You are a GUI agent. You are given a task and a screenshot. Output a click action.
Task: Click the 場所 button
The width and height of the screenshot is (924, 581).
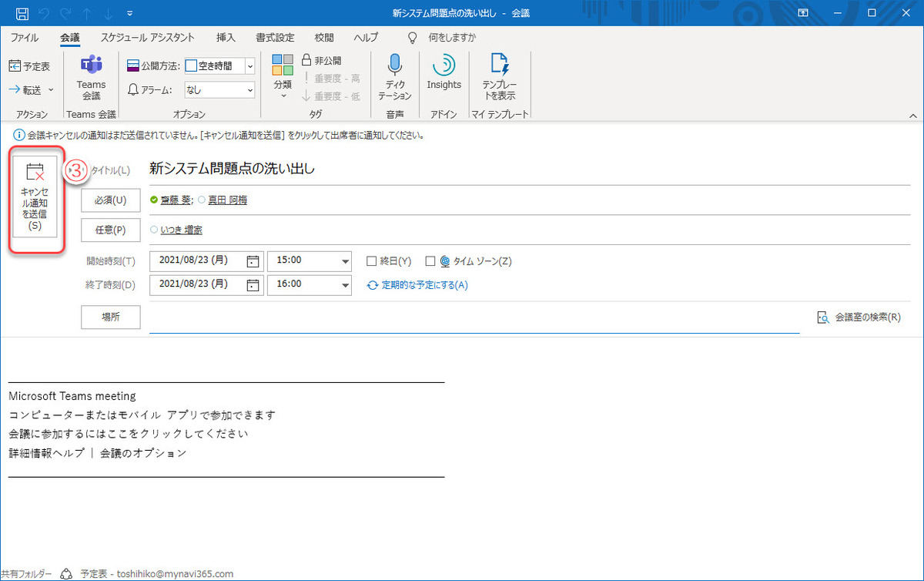pos(111,317)
